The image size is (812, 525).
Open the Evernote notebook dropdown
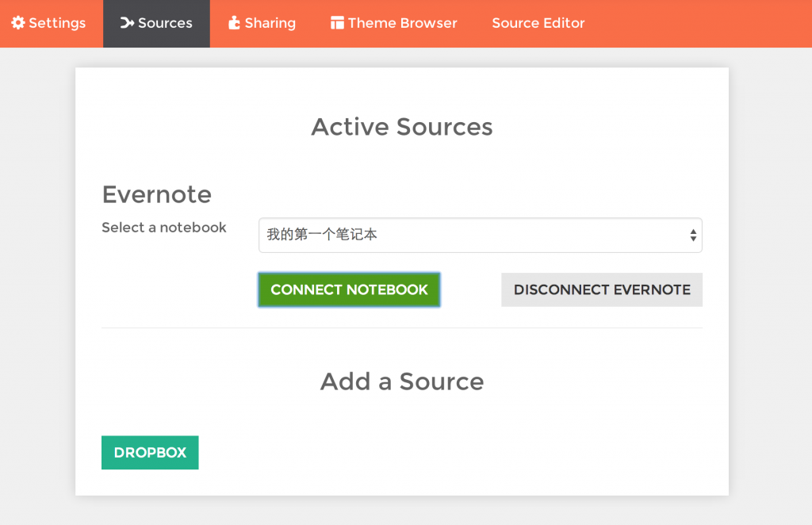click(480, 235)
